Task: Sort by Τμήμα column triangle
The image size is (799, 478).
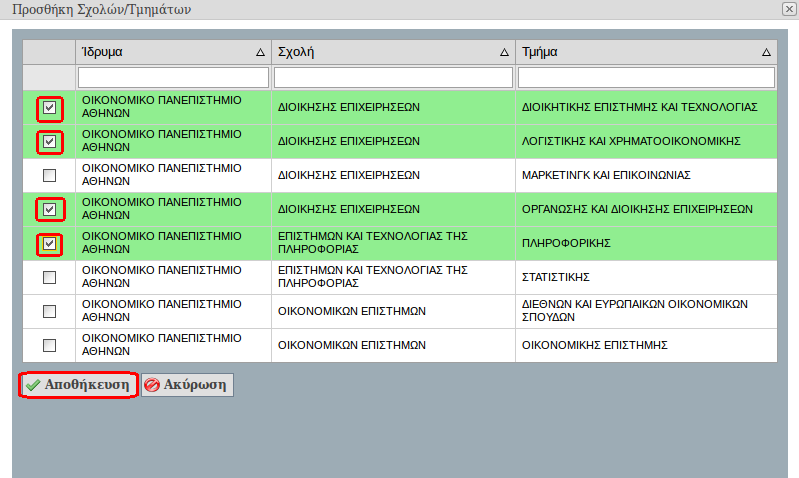Action: [x=766, y=52]
